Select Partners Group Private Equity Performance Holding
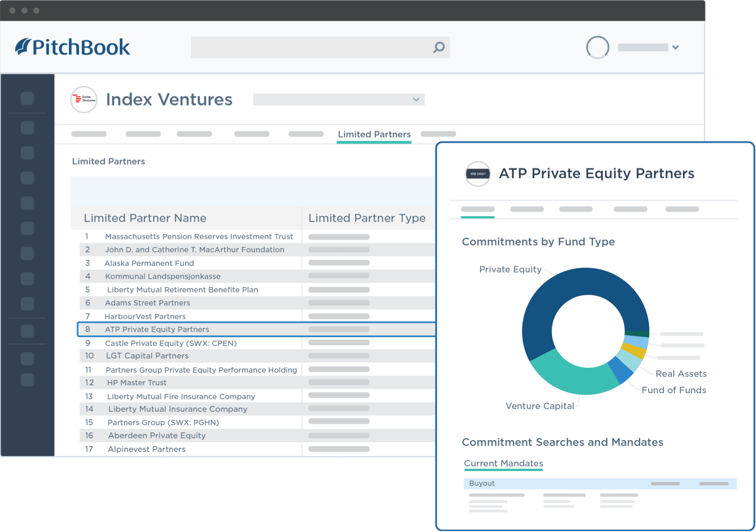 (x=201, y=370)
